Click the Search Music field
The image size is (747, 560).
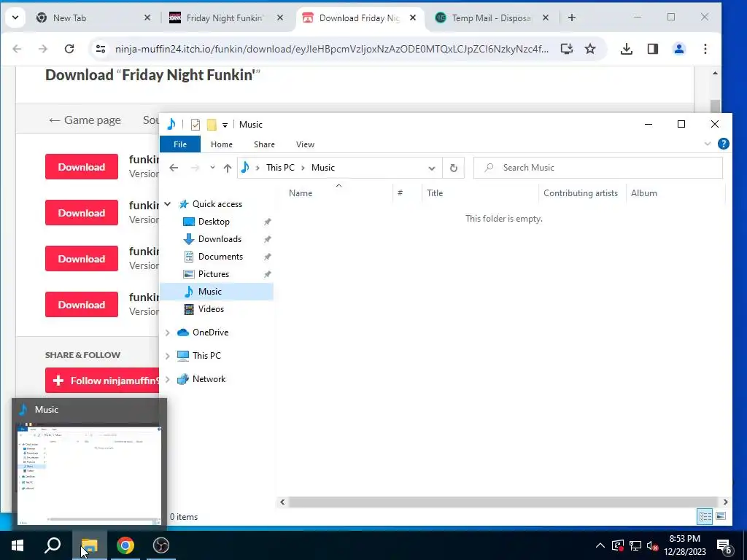coord(598,168)
